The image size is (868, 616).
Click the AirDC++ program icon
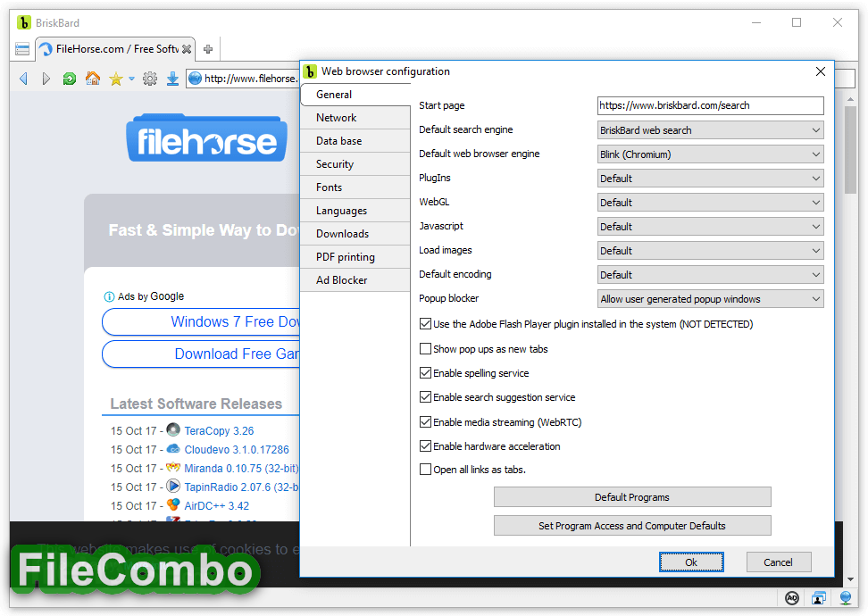pos(173,504)
